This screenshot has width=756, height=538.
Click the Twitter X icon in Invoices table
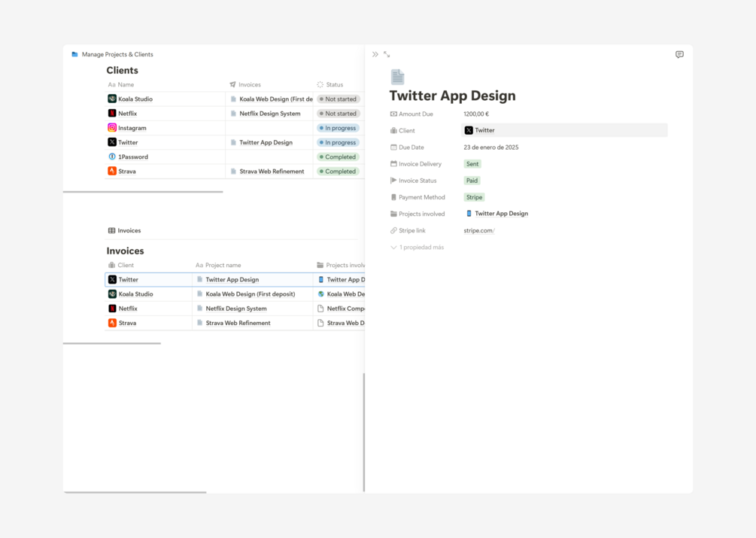coord(112,280)
